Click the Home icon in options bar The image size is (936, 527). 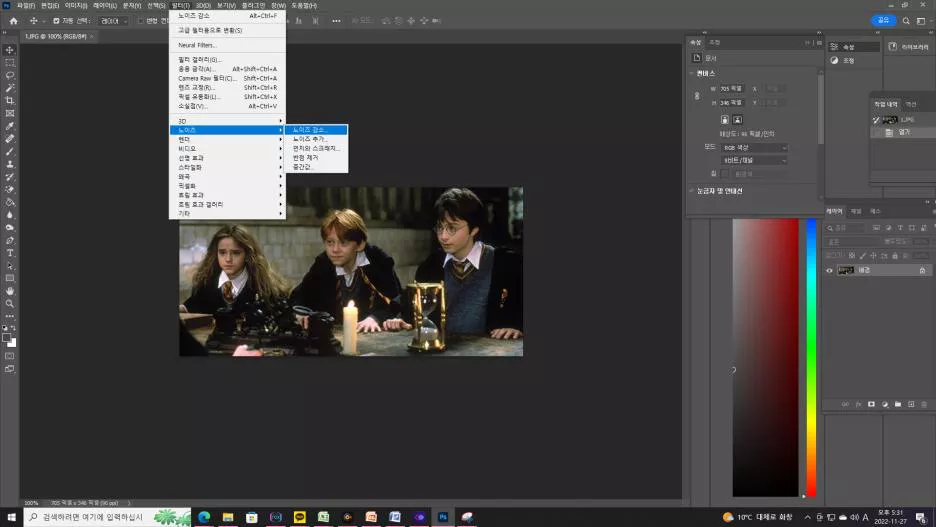(13, 21)
